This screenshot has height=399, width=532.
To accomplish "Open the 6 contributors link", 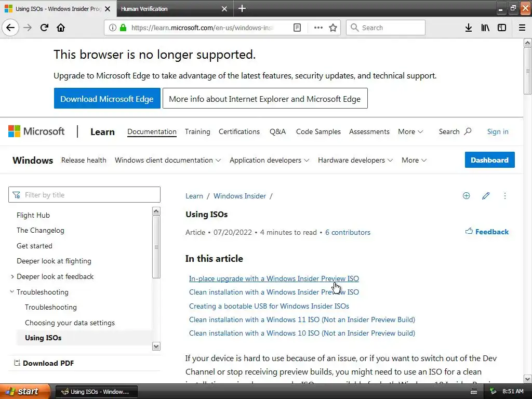I will pyautogui.click(x=348, y=232).
